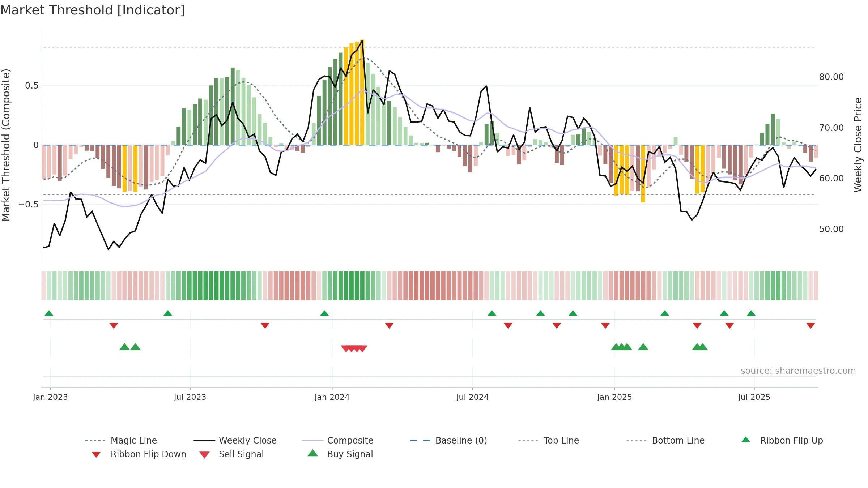The height and width of the screenshot is (488, 868).
Task: Click the 50.00 price axis label
Action: pyautogui.click(x=831, y=229)
